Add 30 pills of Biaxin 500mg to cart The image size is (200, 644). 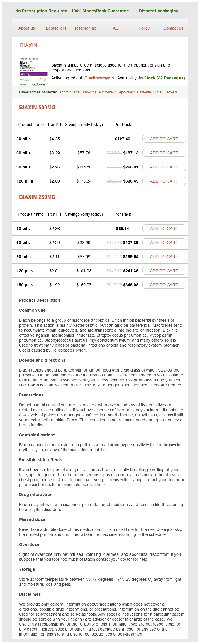tap(164, 139)
